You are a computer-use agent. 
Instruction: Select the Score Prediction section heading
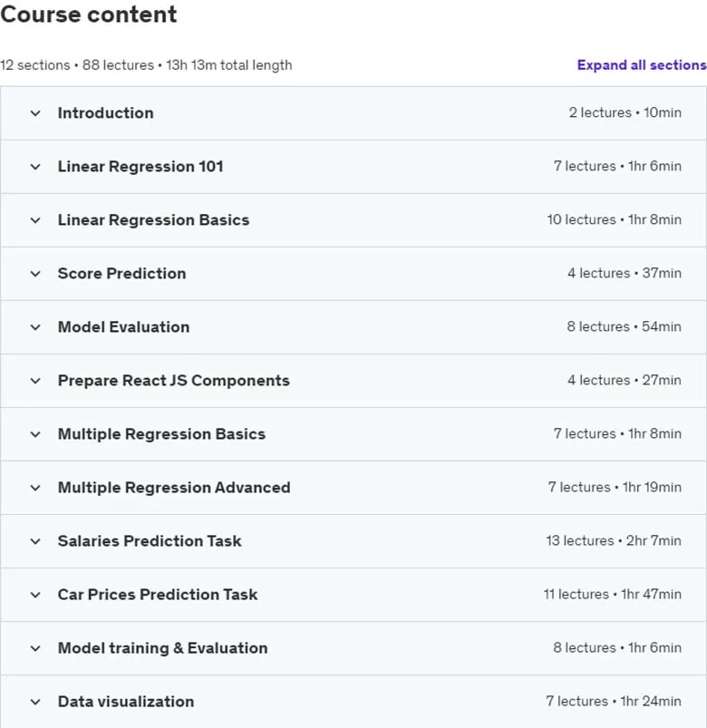(x=122, y=274)
